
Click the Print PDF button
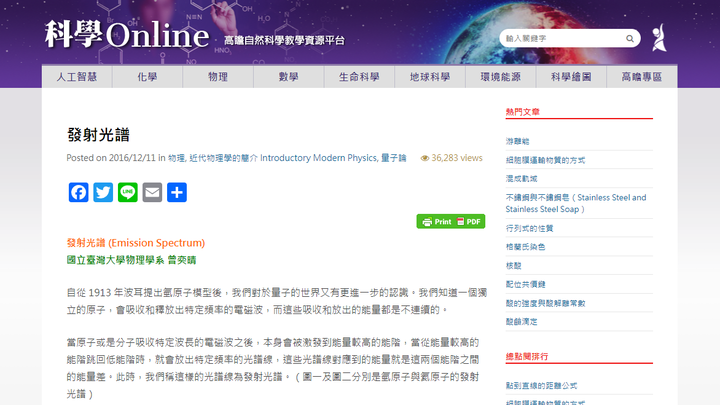click(450, 222)
